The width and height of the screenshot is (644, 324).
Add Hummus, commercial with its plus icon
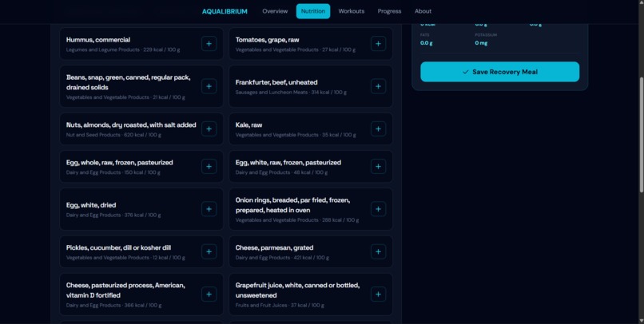pos(209,43)
